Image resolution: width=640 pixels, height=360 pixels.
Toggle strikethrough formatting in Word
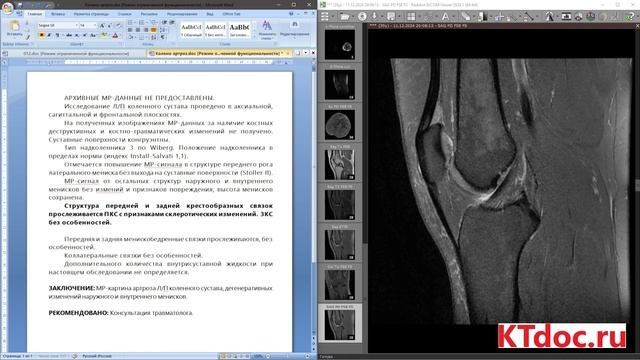click(x=69, y=36)
